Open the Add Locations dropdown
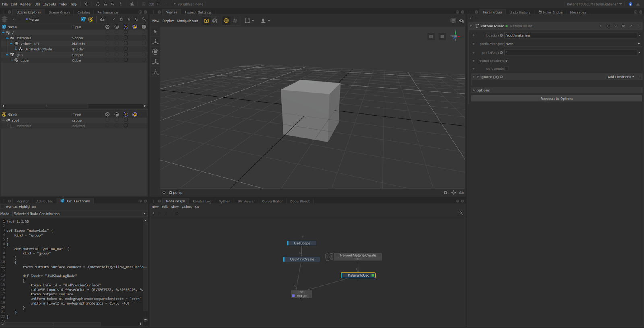Image resolution: width=644 pixels, height=328 pixels. [621, 77]
